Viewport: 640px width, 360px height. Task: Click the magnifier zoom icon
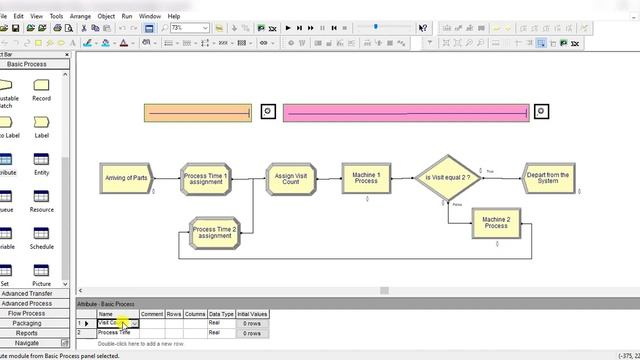pos(164,28)
